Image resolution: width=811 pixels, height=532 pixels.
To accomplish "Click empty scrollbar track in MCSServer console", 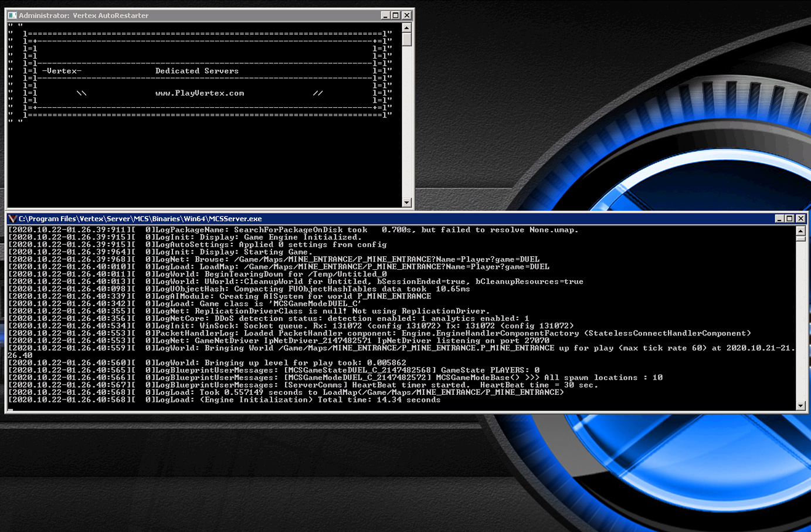I will click(x=801, y=323).
